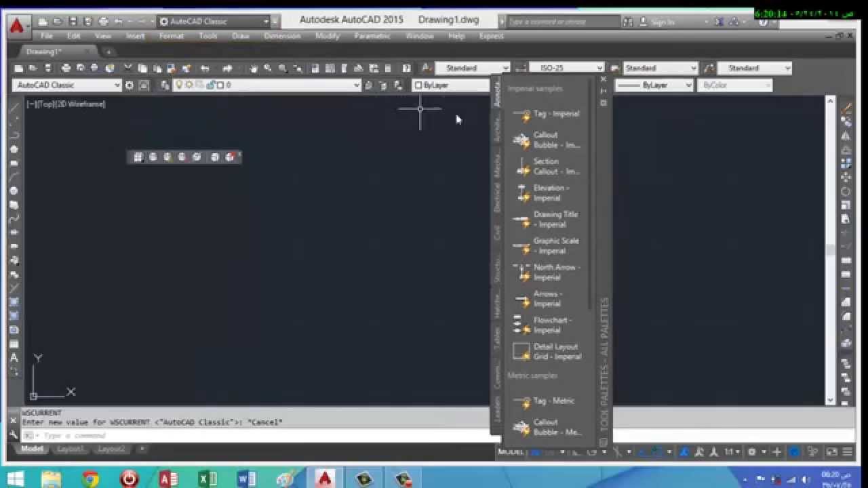Image resolution: width=868 pixels, height=488 pixels.
Task: Switch to the Layout1 tab
Action: [71, 449]
